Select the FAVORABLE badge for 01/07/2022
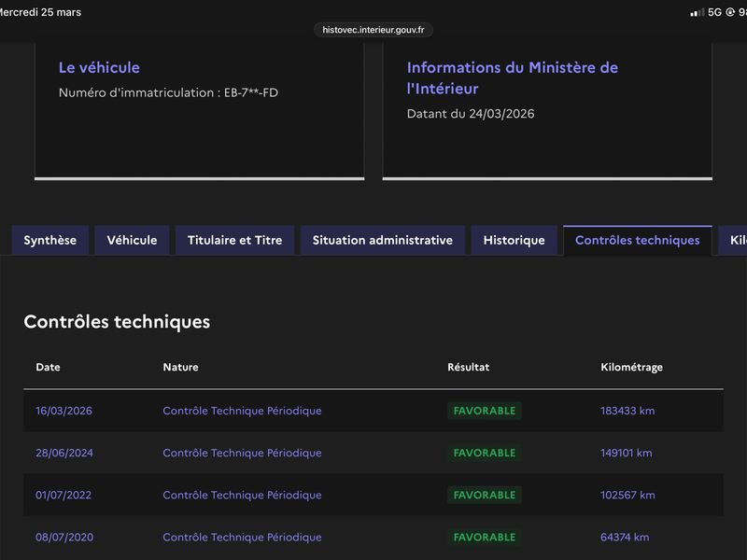 pos(485,496)
